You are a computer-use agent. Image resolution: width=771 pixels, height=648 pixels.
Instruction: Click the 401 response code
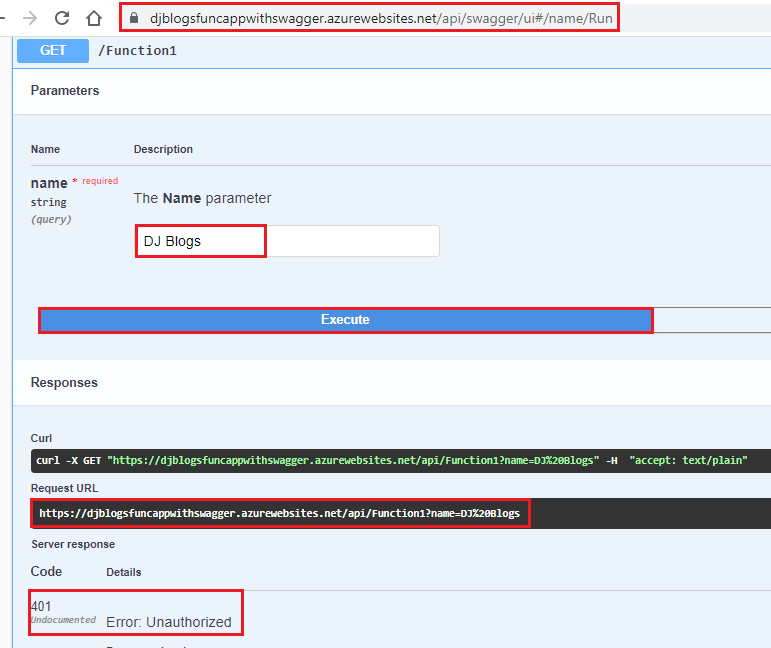(41, 606)
